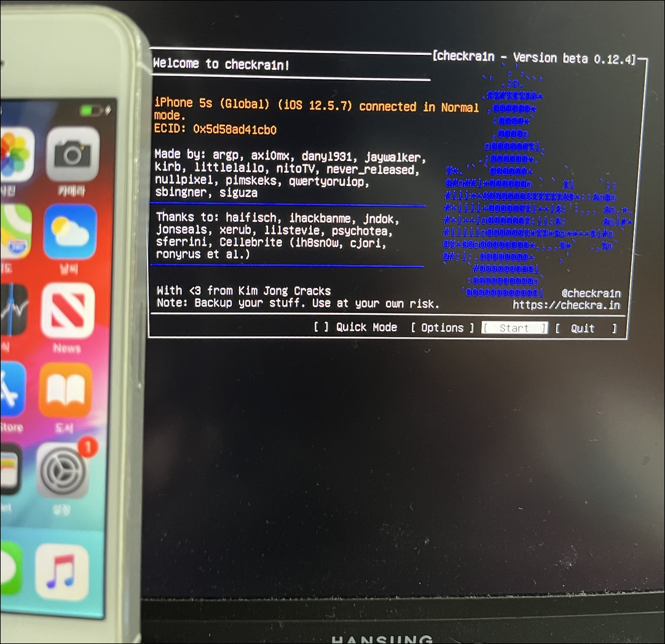Open the Stocks app on iPhone
This screenshot has width=665, height=644.
point(14,310)
